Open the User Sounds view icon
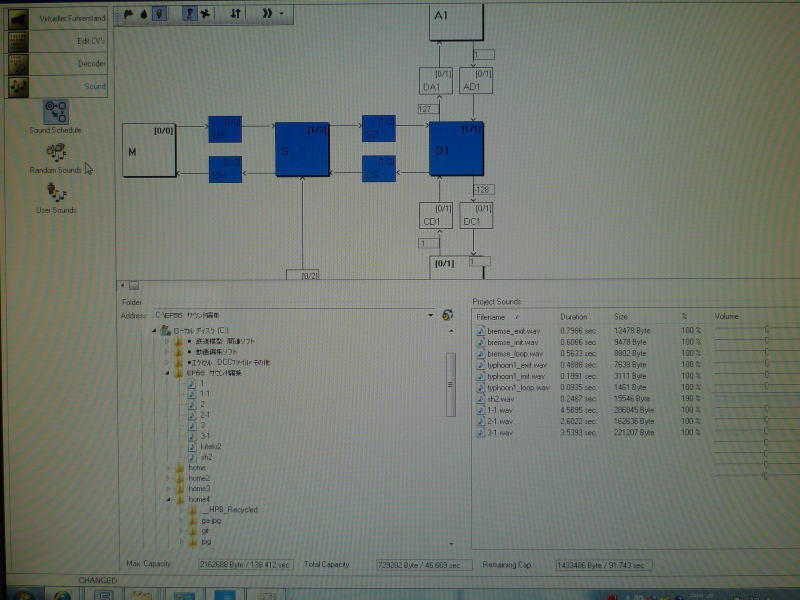800x600 pixels. [x=56, y=192]
